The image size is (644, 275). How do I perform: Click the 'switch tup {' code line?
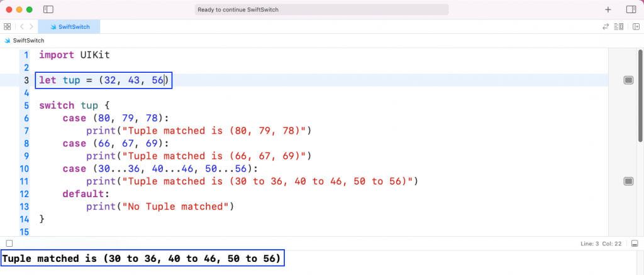(x=74, y=105)
